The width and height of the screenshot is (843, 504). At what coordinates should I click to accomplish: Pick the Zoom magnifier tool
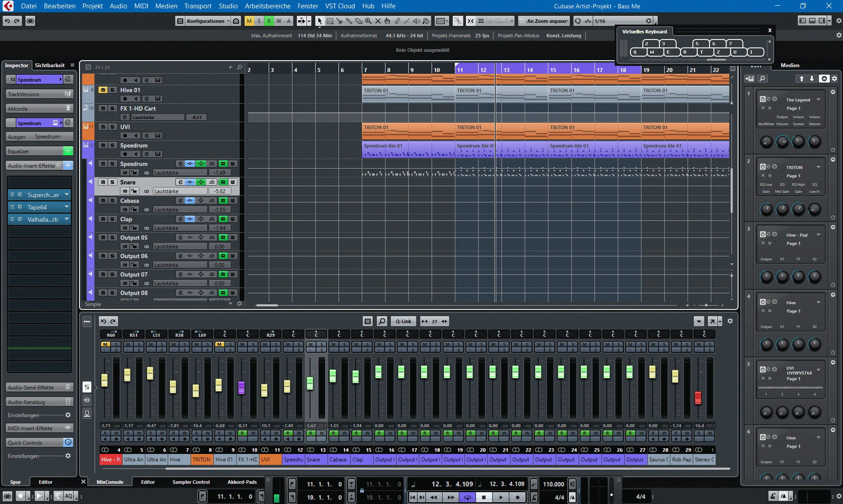(x=368, y=21)
